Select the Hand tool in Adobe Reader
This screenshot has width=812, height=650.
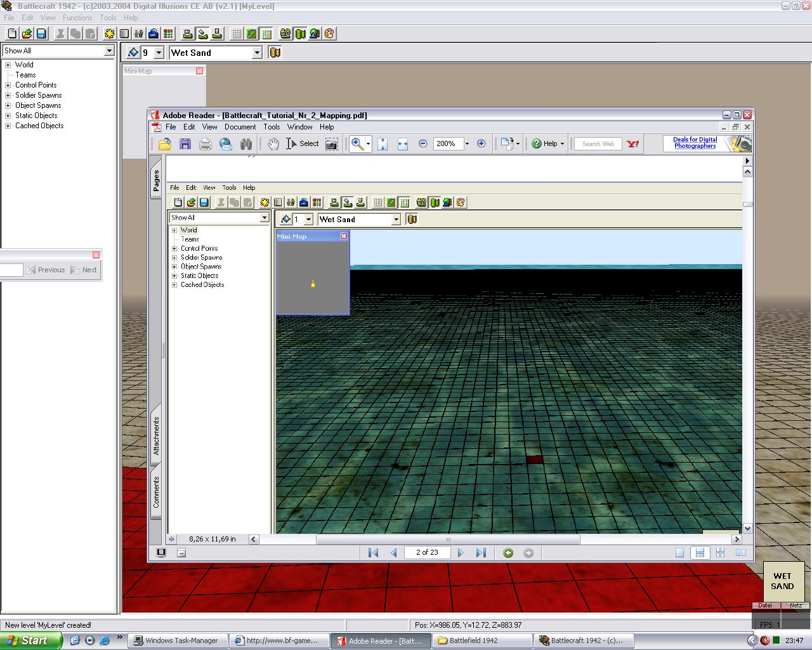273,144
